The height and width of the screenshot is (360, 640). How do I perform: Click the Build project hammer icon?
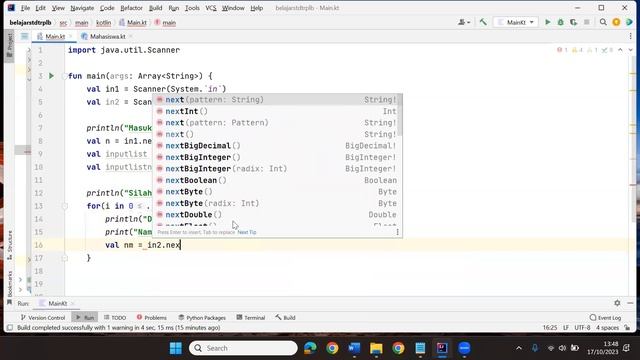483,22
